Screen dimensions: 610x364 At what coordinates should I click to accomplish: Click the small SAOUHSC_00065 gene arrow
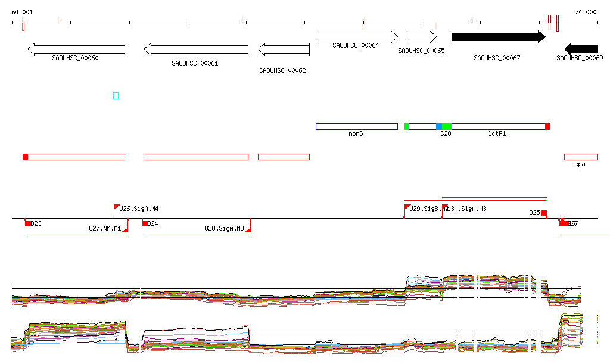click(422, 37)
